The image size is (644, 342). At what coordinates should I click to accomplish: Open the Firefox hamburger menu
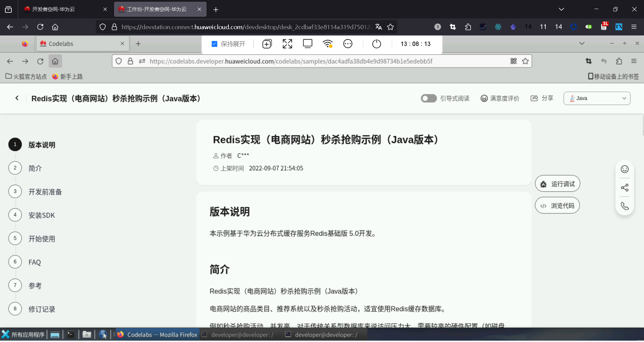pos(634,61)
